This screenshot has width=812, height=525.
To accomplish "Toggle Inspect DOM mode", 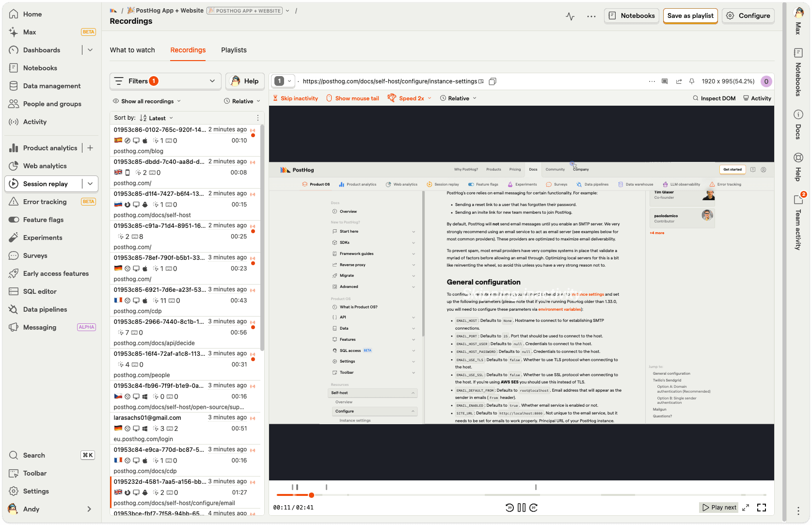I will click(x=714, y=98).
